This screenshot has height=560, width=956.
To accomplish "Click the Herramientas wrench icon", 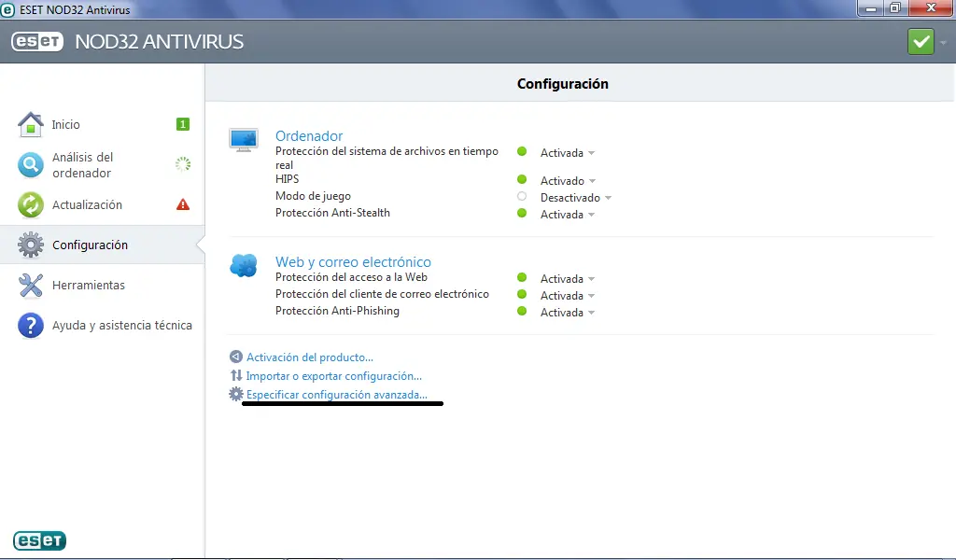I will click(31, 286).
